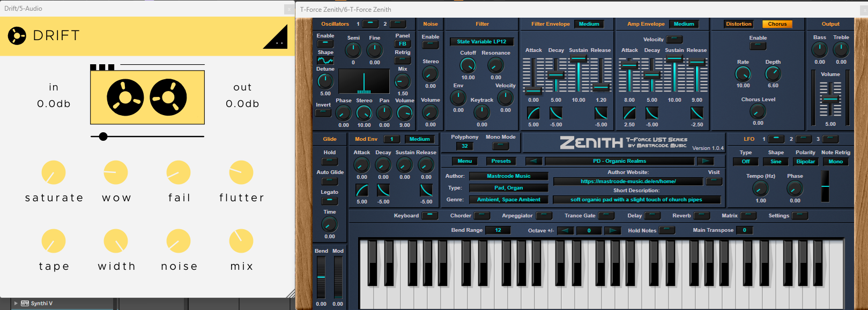Click the Zenith filter Resonance knob
Screen dimensions: 868x310
tap(496, 65)
